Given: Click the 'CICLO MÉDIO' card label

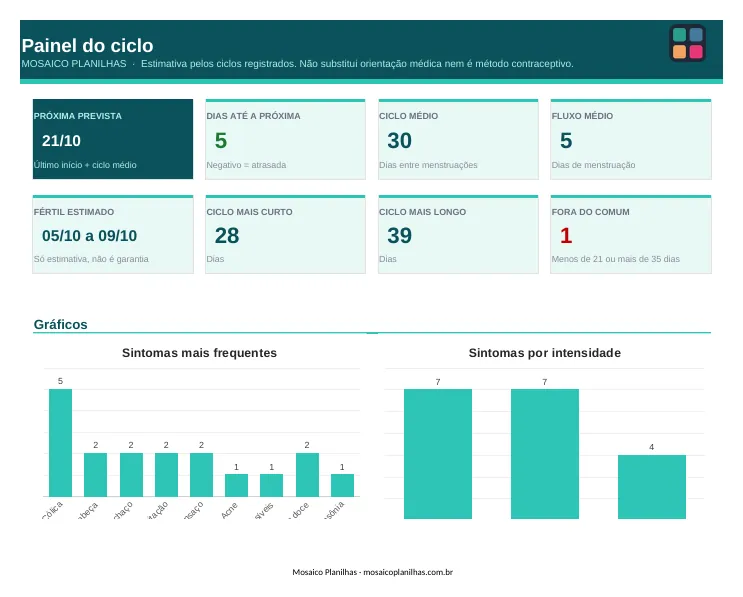Looking at the screenshot, I should pos(408,116).
